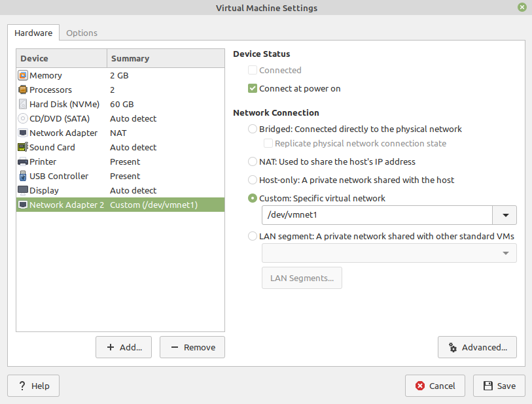Open the Hardware tab
This screenshot has width=532, height=404.
coord(33,33)
